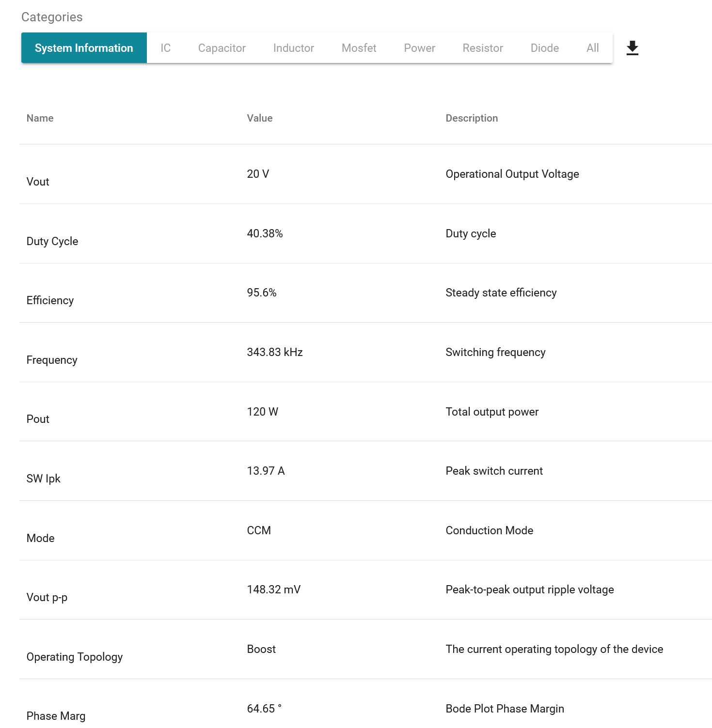
Task: Go to the Inductor tab
Action: (293, 48)
